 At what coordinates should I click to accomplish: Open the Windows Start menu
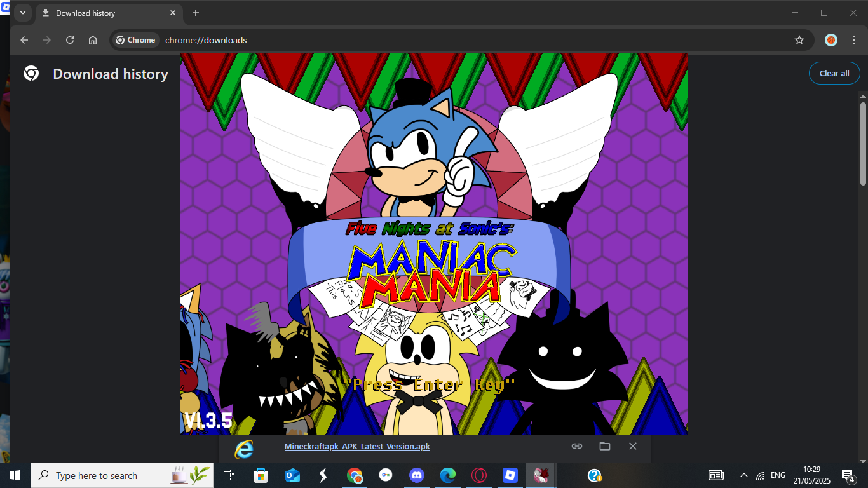click(15, 475)
